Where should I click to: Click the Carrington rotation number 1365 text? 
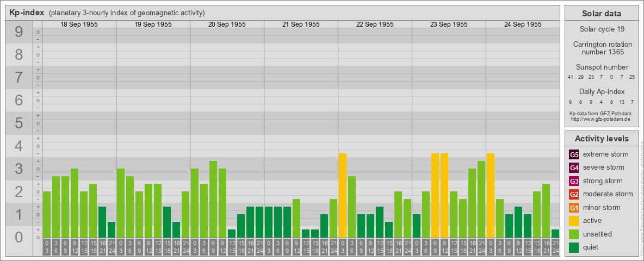[602, 48]
